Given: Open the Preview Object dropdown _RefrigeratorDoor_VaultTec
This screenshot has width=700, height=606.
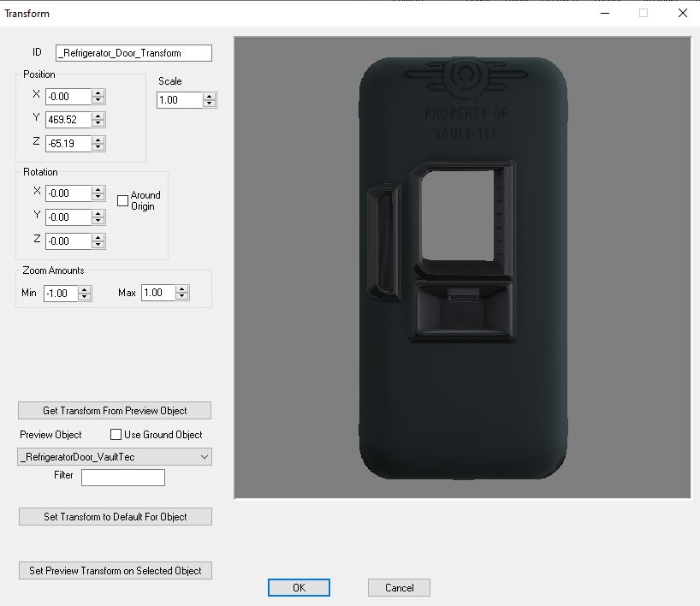Looking at the screenshot, I should click(115, 457).
